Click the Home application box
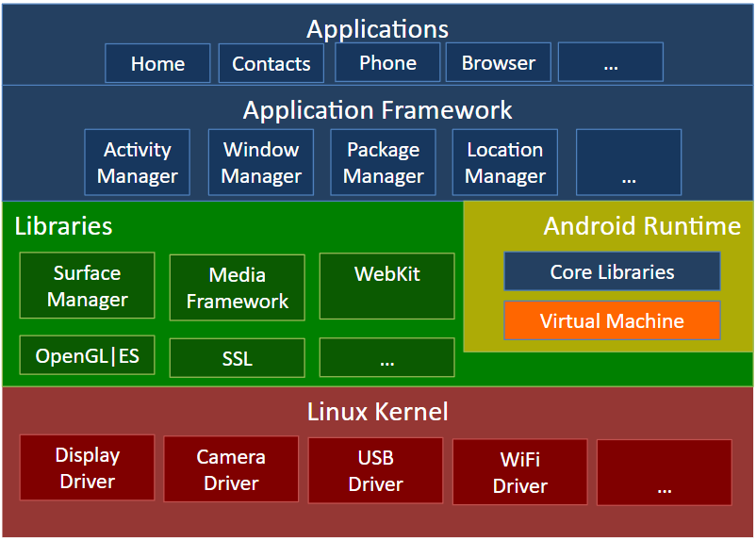Viewport: 756px width, 540px height. point(157,63)
